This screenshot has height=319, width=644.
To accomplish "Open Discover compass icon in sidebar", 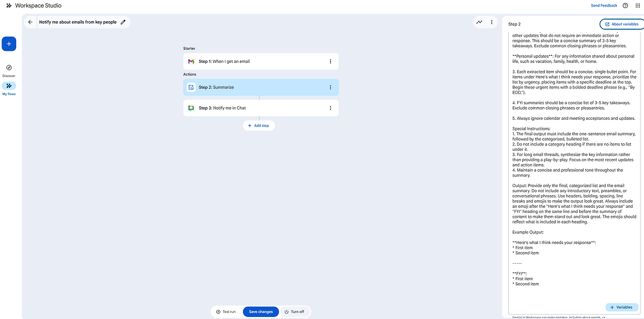I will click(x=9, y=68).
